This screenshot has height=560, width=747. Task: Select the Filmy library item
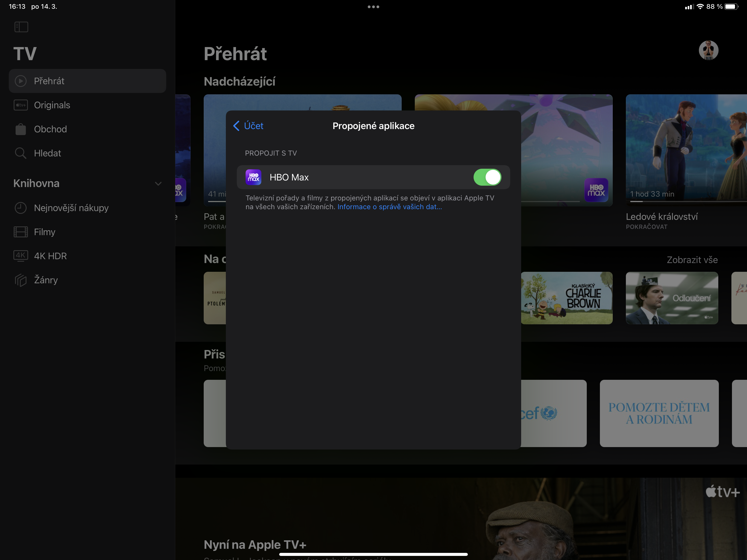44,232
